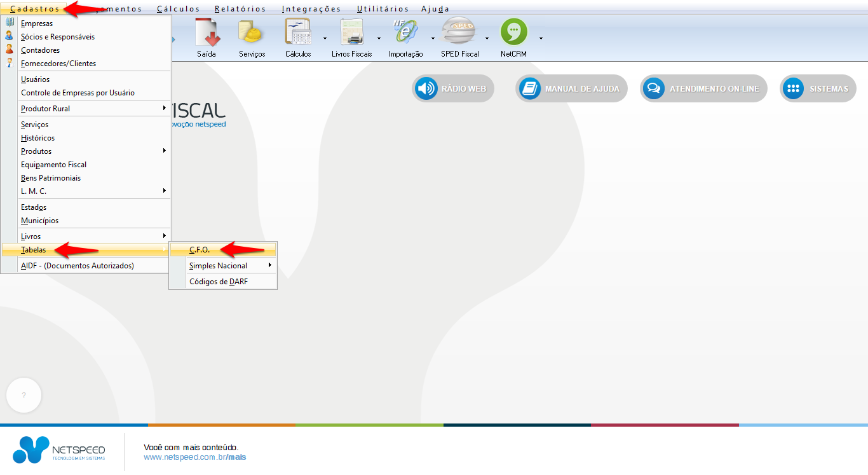Screen dimensions: 868x475
Task: Open the Livros Fiscais toolbar icon
Action: point(351,32)
